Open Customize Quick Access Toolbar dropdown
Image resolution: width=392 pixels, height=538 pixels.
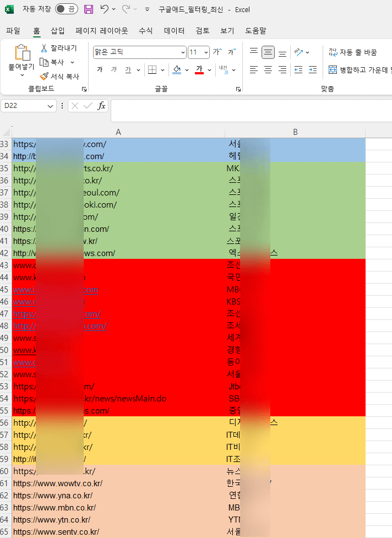tap(147, 9)
